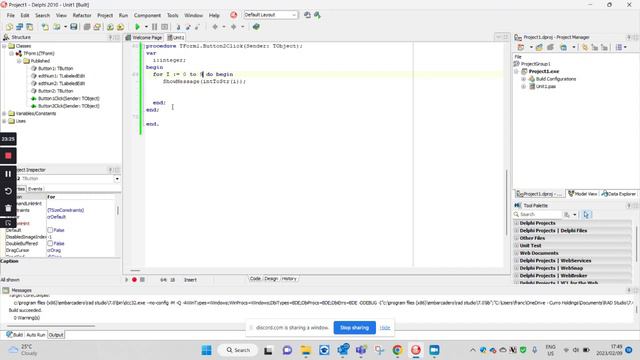Select Project1.exe in Project Manager

click(544, 71)
